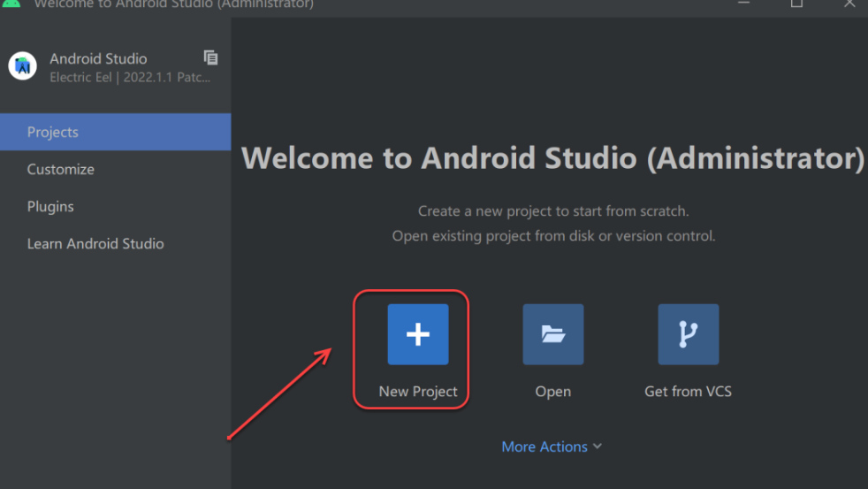Click the Open folder icon
Viewport: 868px width, 489px height.
click(553, 334)
